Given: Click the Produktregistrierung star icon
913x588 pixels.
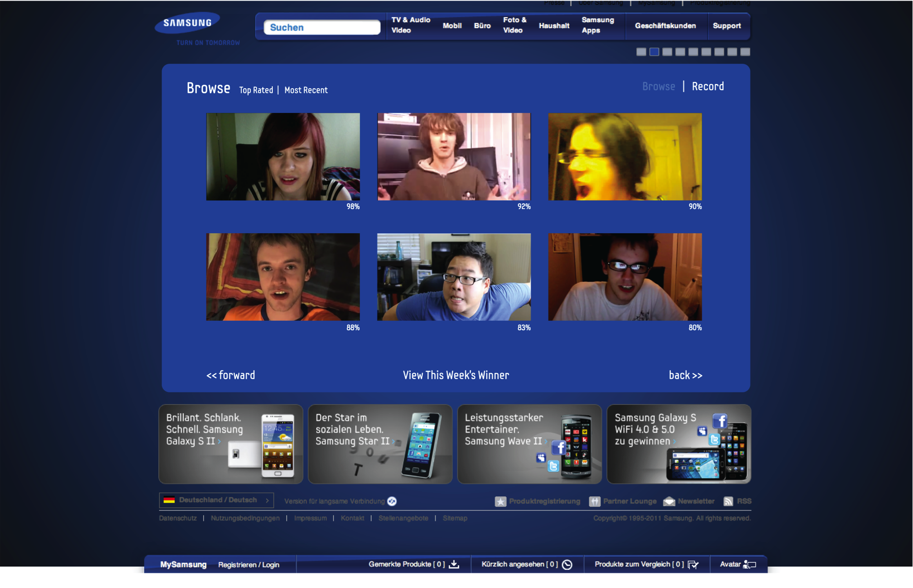Looking at the screenshot, I should [x=500, y=501].
